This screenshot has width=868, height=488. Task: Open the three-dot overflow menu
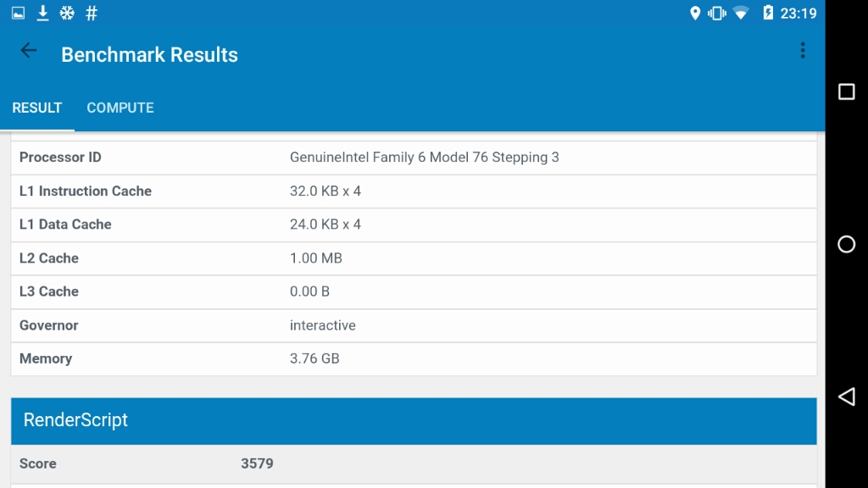click(802, 51)
